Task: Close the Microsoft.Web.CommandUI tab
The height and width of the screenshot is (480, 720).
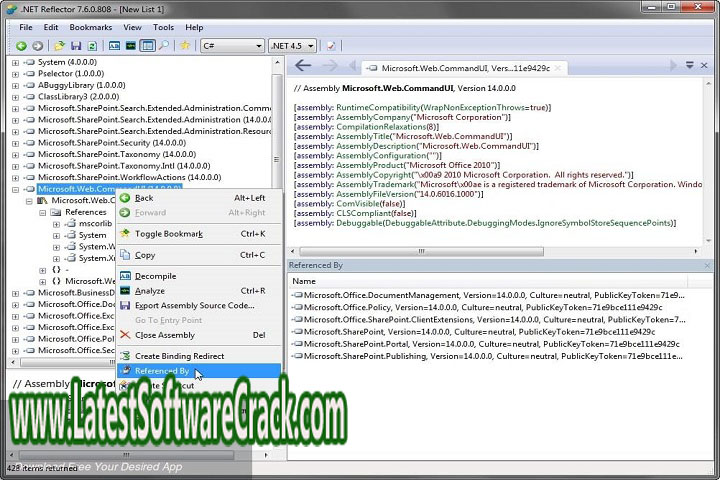Action: click(558, 68)
